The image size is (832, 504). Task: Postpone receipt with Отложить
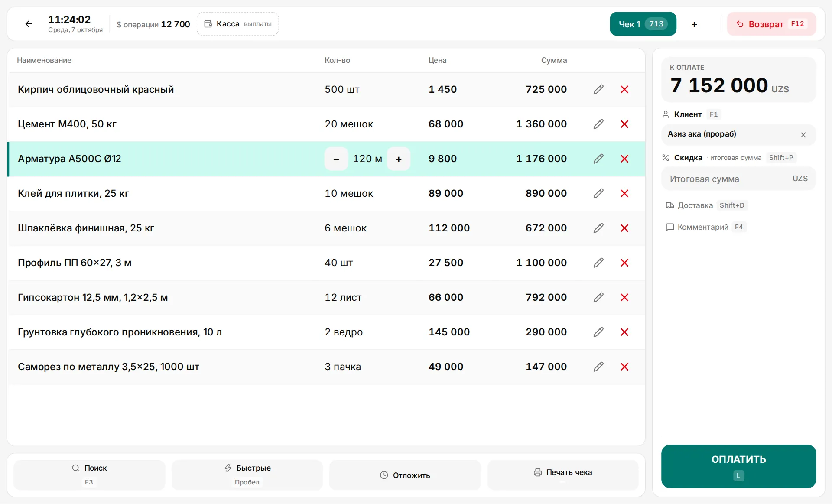[x=405, y=475]
